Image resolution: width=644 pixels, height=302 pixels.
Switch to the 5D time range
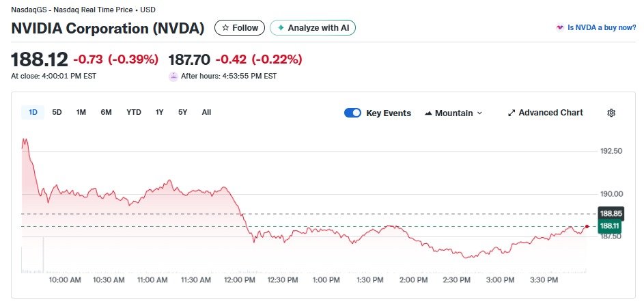coord(57,112)
